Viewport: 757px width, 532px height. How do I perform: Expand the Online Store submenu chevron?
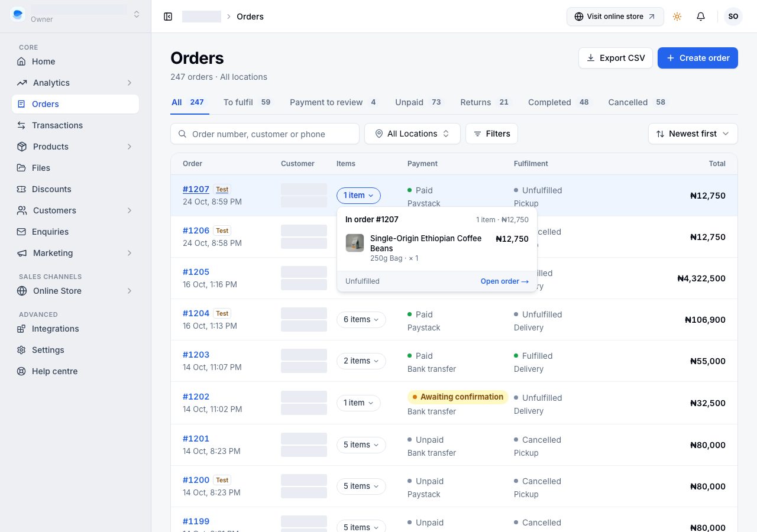click(x=130, y=291)
